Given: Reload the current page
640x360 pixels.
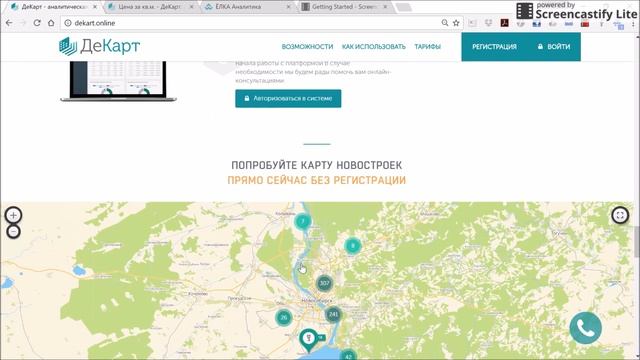Looking at the screenshot, I should (x=37, y=23).
